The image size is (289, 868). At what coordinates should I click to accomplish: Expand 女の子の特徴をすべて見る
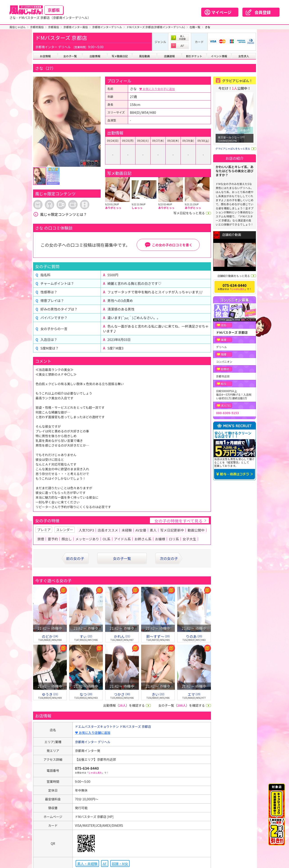tap(179, 521)
